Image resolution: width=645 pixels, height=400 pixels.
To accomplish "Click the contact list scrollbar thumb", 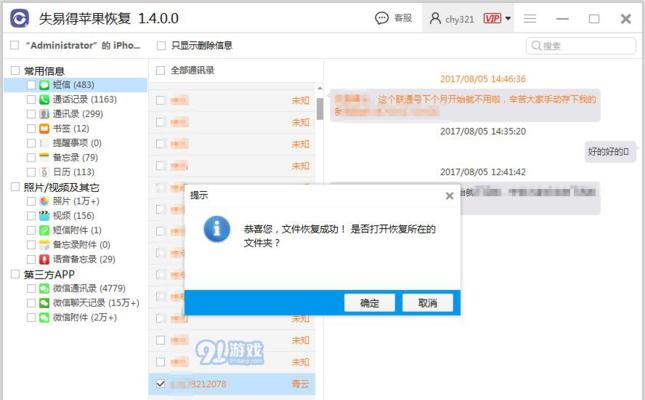I will (x=320, y=109).
